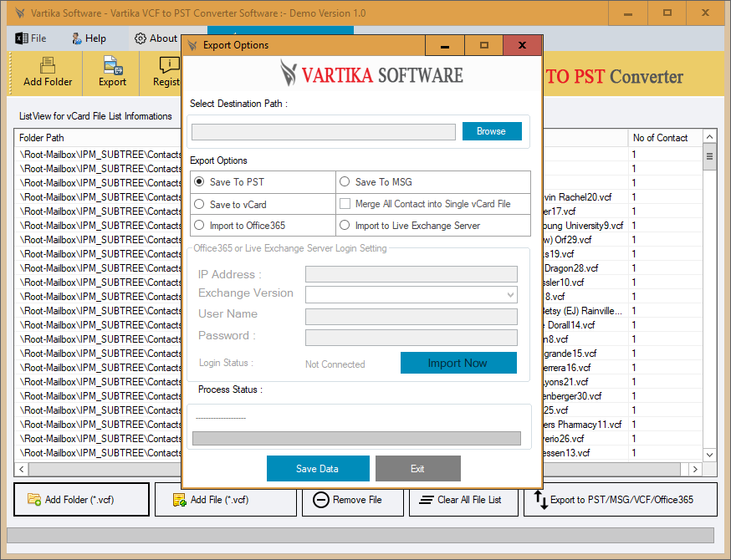Click the main window bottom progress bar
Image resolution: width=731 pixels, height=560 pixels.
click(x=360, y=535)
